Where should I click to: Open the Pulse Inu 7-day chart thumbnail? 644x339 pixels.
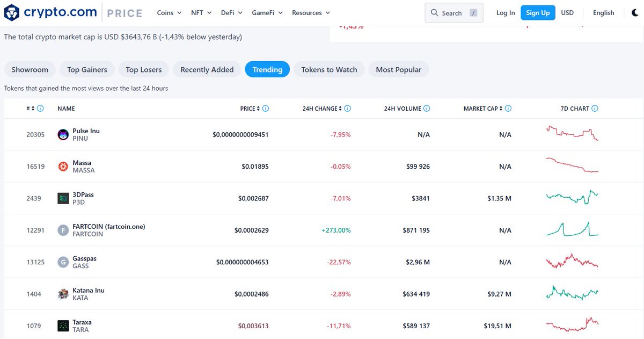tap(572, 133)
